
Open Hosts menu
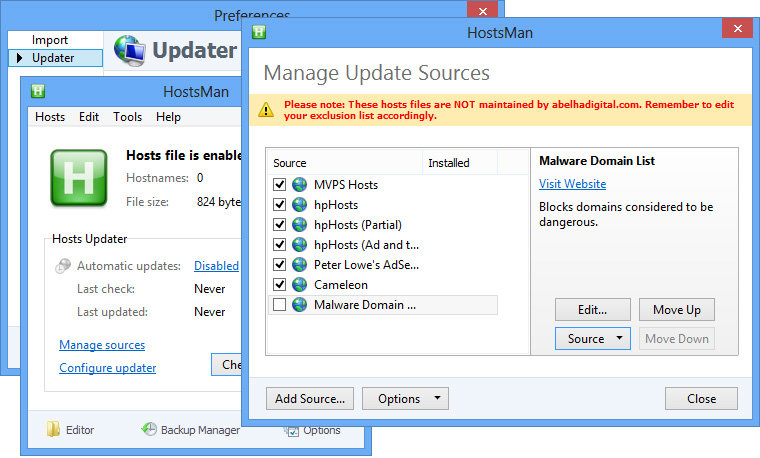[x=50, y=117]
